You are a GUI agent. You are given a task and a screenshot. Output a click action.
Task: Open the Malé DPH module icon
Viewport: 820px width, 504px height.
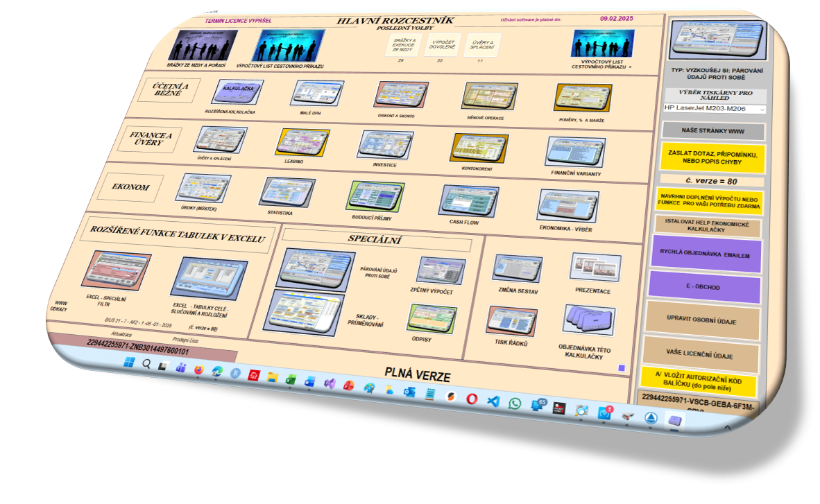(317, 94)
